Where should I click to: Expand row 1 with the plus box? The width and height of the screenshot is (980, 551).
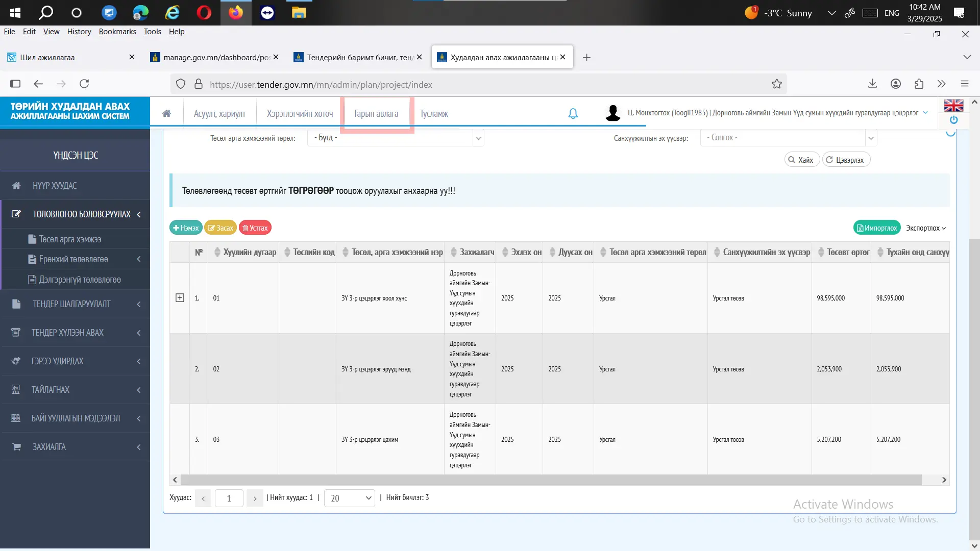point(180,297)
